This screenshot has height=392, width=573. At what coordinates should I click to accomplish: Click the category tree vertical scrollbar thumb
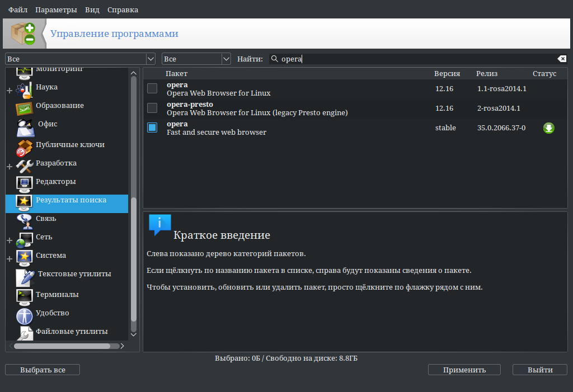[134, 259]
